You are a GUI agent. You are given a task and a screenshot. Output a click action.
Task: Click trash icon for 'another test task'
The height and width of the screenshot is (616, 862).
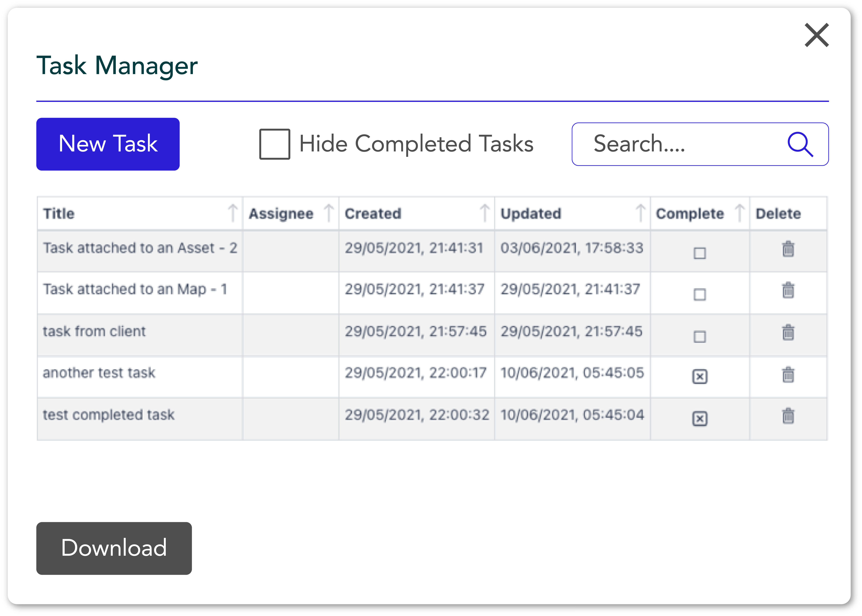tap(788, 375)
